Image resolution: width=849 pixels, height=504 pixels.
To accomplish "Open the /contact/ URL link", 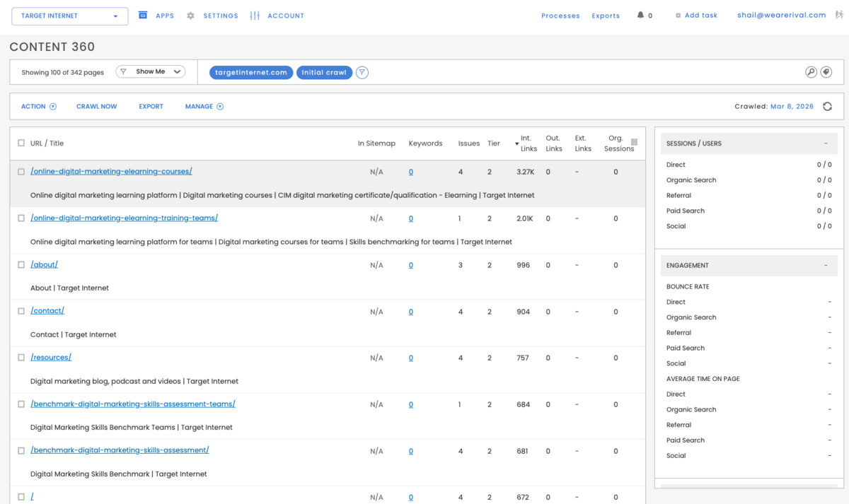I will click(47, 311).
